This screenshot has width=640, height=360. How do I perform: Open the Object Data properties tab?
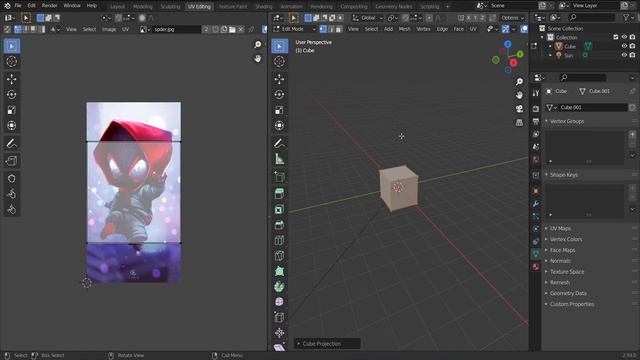(536, 254)
